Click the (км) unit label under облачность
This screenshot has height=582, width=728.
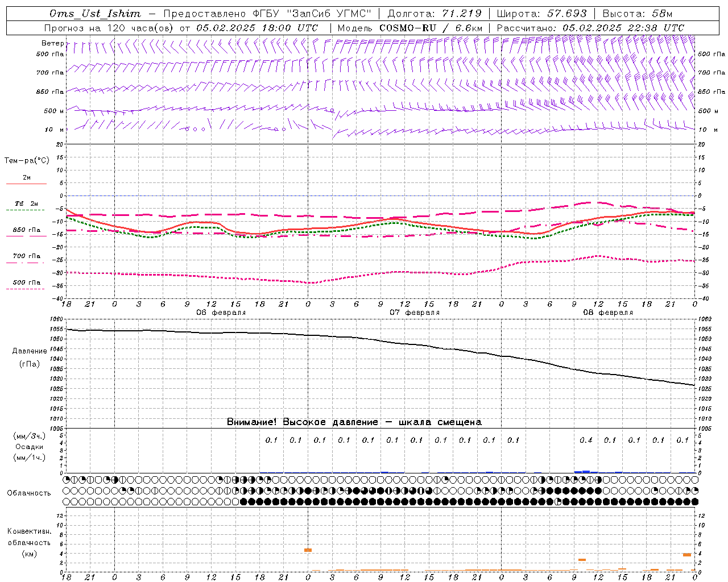point(29,554)
